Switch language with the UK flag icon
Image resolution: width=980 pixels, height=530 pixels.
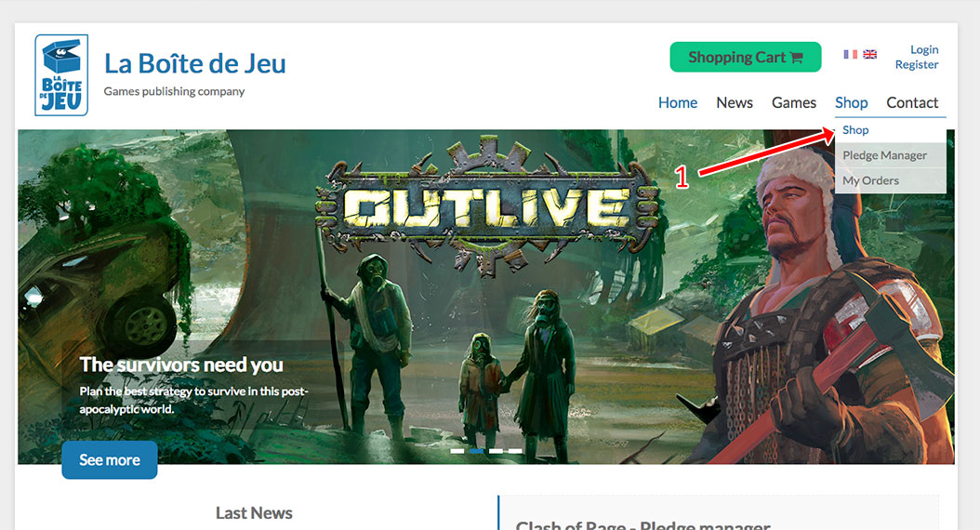tap(870, 54)
